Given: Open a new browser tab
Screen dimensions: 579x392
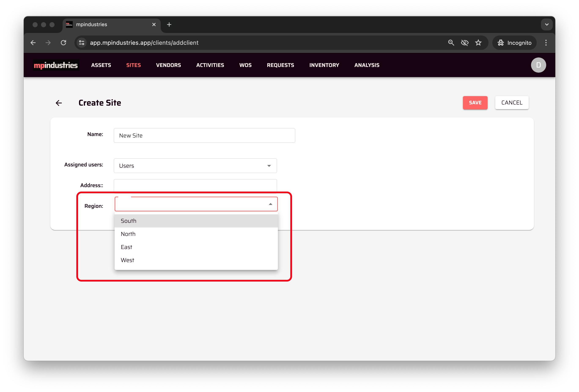Looking at the screenshot, I should click(169, 25).
